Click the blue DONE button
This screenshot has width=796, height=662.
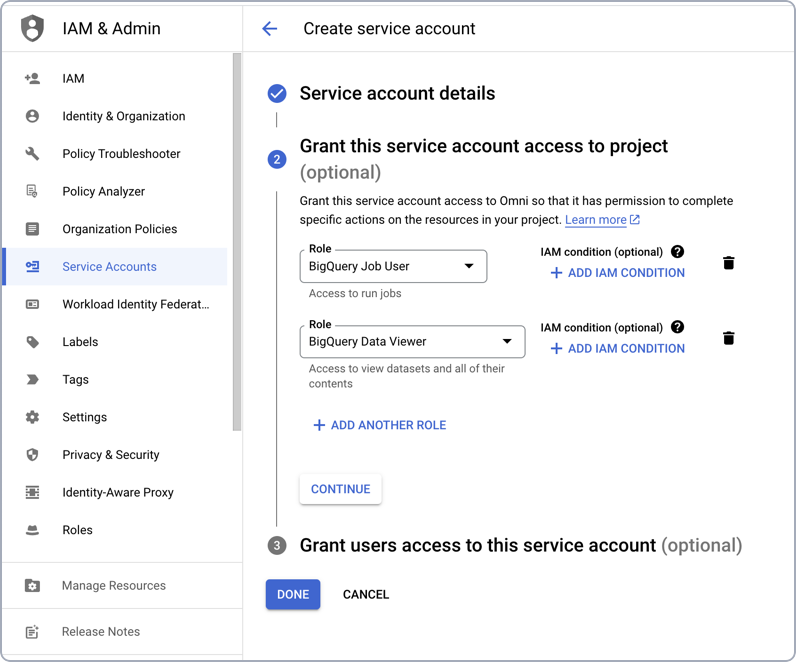point(293,594)
